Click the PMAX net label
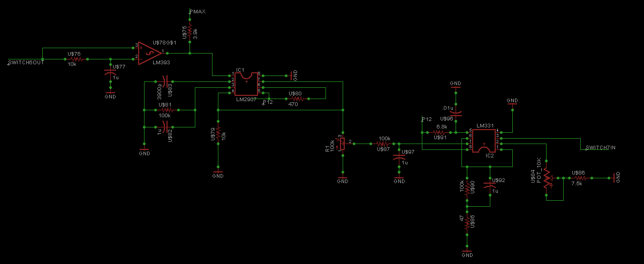This screenshot has height=264, width=644. [x=198, y=11]
